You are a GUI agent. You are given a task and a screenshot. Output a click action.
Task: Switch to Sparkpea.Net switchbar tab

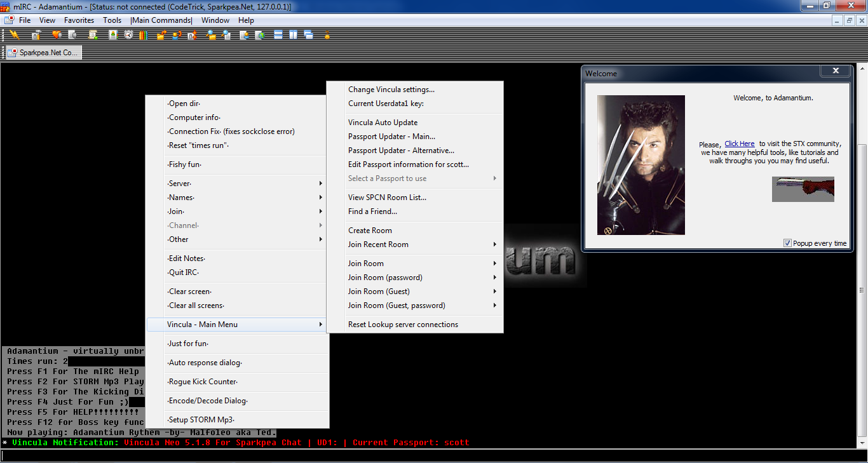point(44,53)
